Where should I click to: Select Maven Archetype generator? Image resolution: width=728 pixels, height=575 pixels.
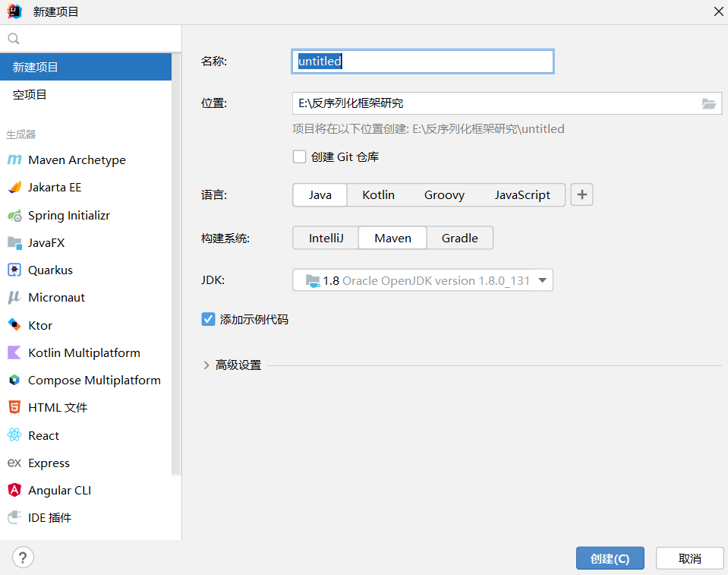click(86, 160)
